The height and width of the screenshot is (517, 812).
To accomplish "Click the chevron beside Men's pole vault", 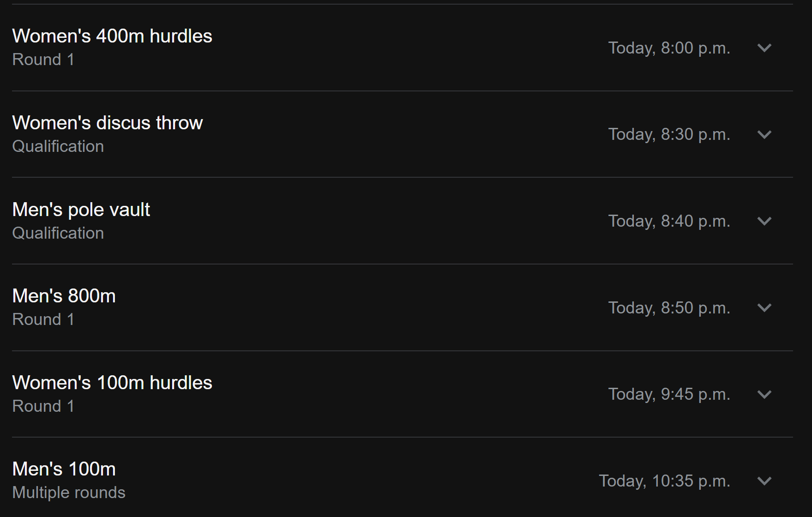I will (x=764, y=221).
